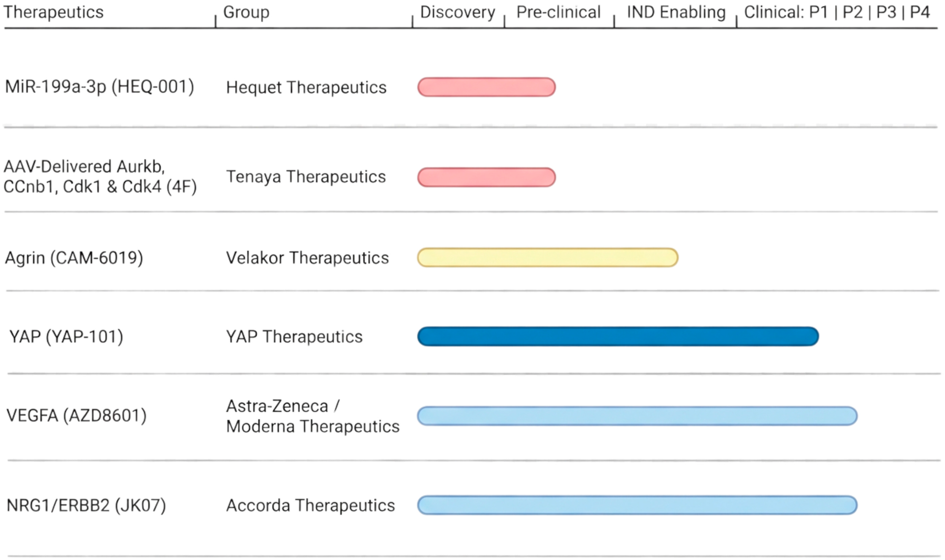Open the Velakor Therapeutics group label

pos(307,258)
